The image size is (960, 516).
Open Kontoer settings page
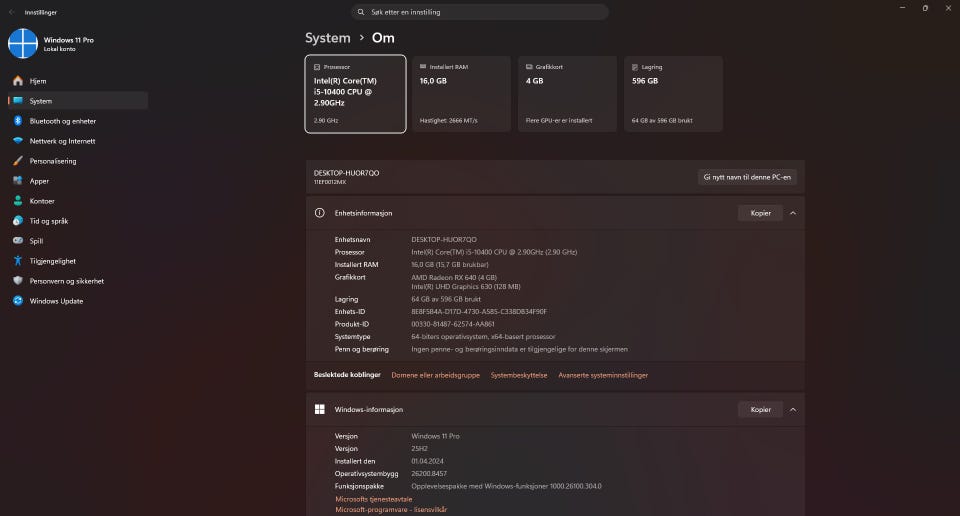point(78,201)
